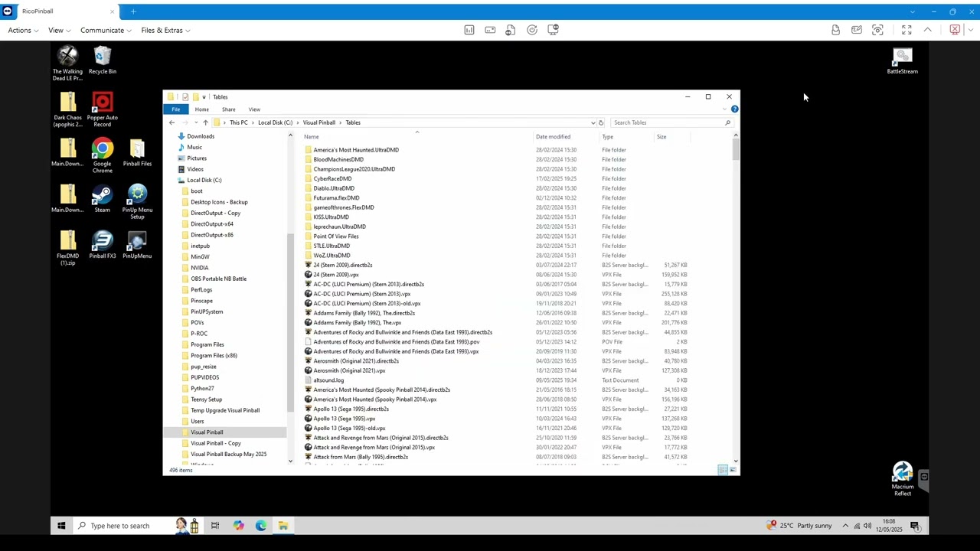
Task: Switch to large icons view in Explorer
Action: [733, 470]
